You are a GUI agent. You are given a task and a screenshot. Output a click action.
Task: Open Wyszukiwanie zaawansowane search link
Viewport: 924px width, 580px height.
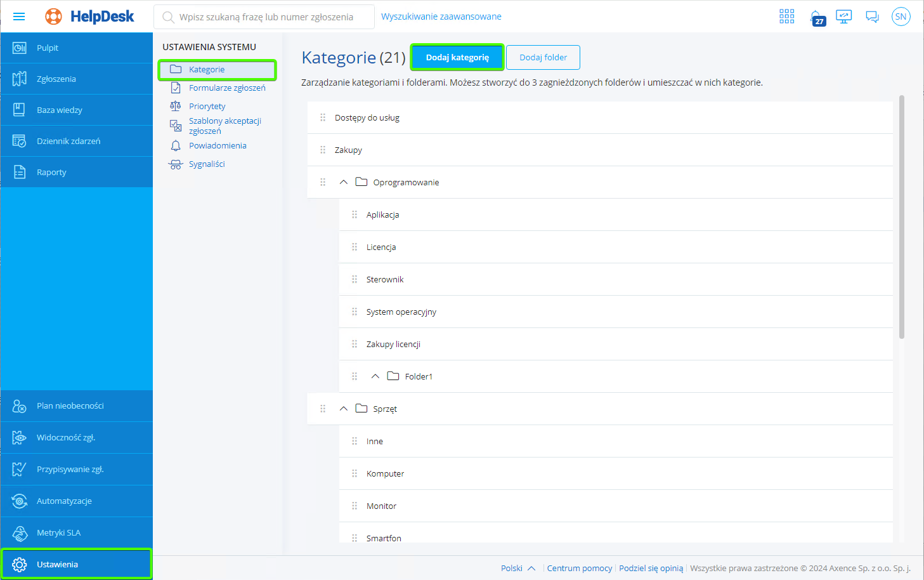point(441,16)
